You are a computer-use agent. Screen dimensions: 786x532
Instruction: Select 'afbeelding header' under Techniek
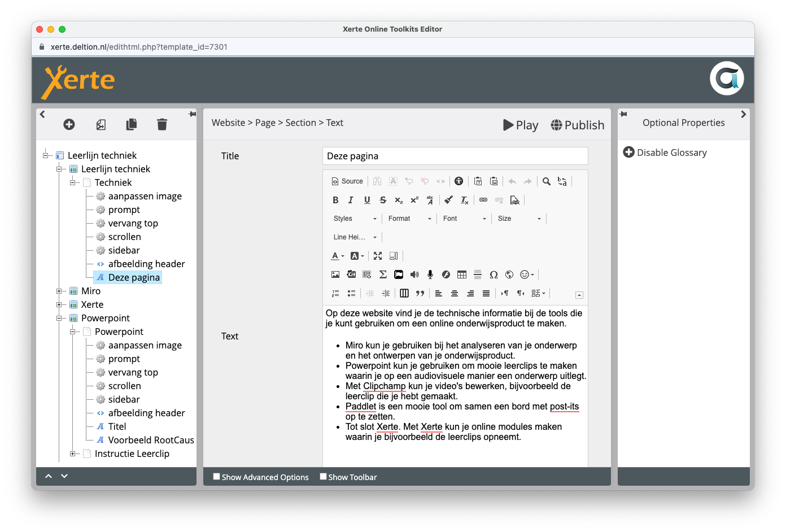pos(146,264)
